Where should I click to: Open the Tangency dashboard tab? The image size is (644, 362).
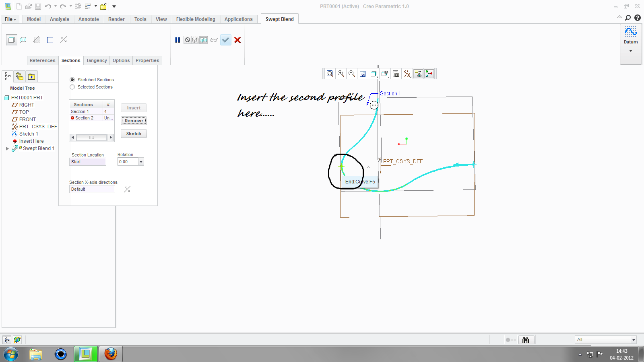(x=97, y=60)
